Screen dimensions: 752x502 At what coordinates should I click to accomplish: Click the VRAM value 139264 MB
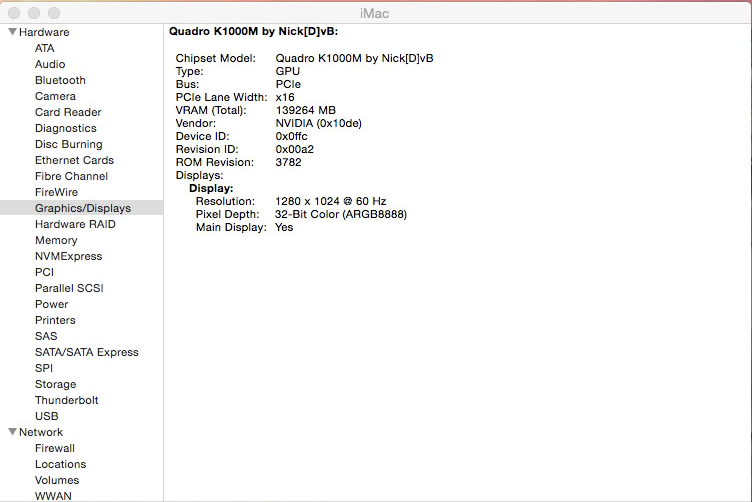(306, 110)
